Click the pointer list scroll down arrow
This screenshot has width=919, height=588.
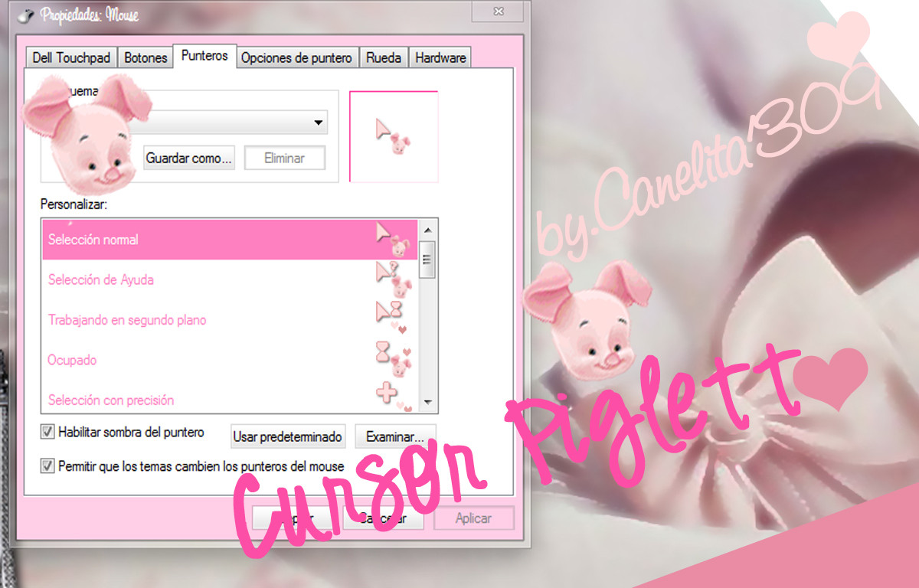(428, 403)
